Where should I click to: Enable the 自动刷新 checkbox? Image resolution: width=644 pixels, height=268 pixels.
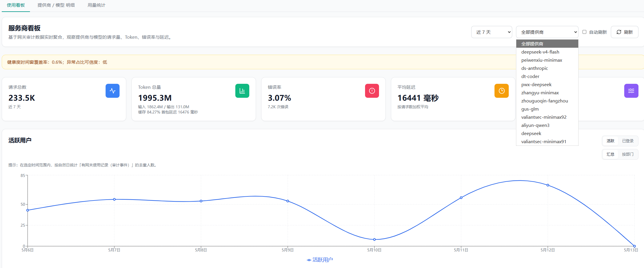click(584, 32)
